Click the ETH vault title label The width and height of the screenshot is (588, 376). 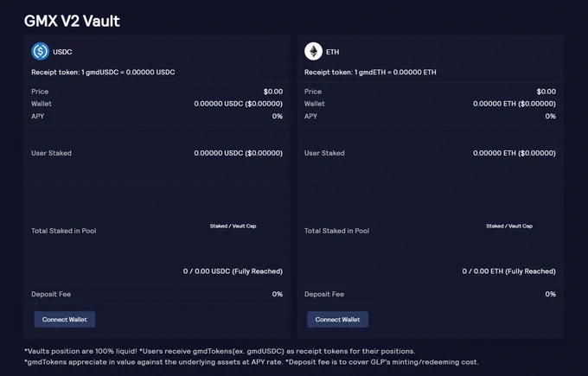(x=332, y=52)
